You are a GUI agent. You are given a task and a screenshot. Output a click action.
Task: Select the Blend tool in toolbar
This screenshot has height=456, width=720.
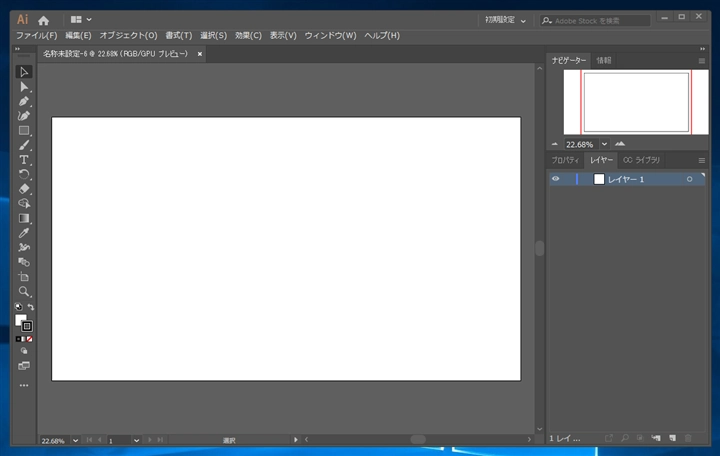click(24, 262)
